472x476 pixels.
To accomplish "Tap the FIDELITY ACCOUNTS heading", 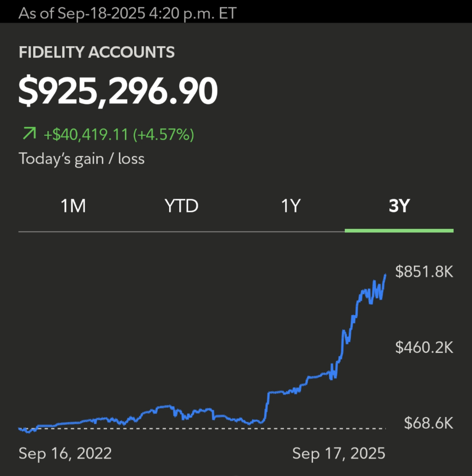I will pos(97,52).
